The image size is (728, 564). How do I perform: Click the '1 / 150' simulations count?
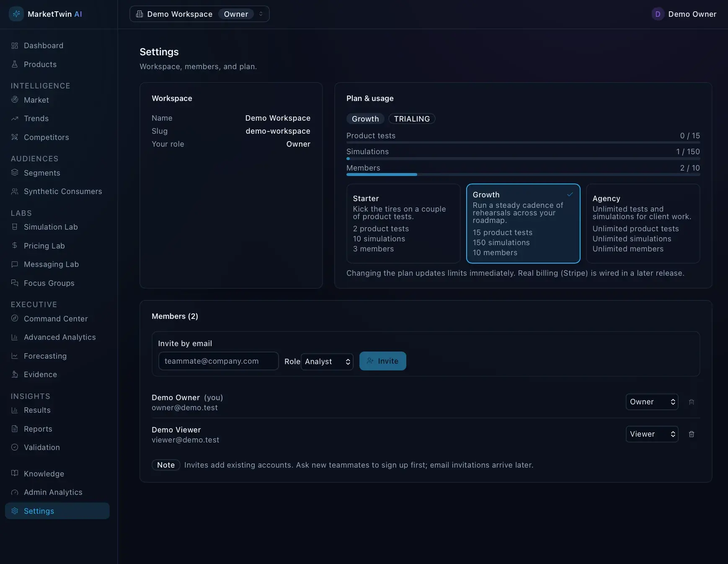688,152
